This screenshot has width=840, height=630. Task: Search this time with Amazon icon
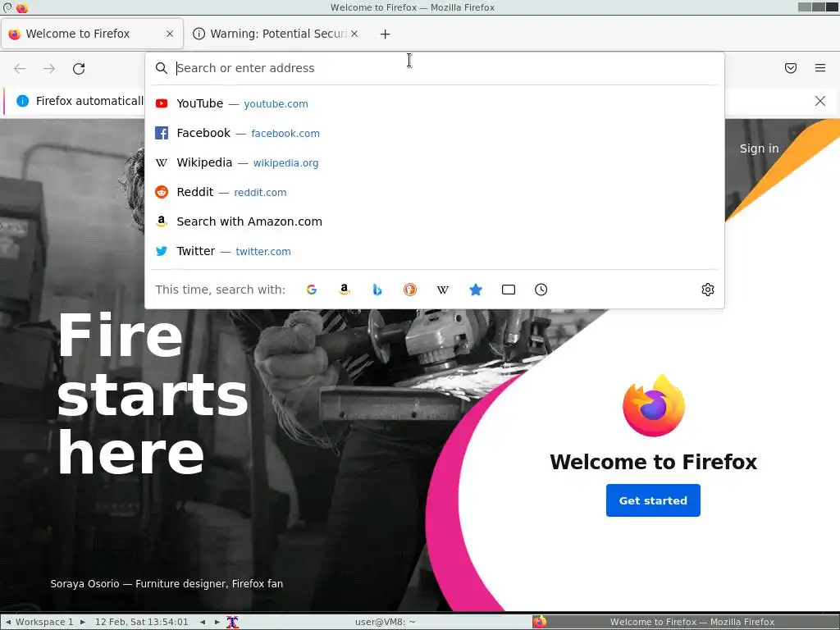[345, 290]
